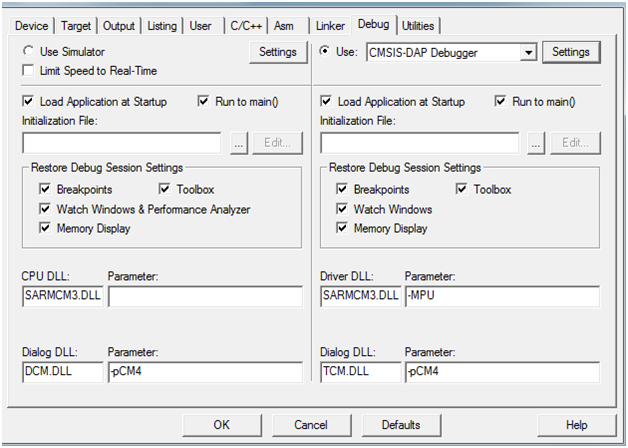628x448 pixels.
Task: Click the simulator Settings button
Action: coord(277,51)
